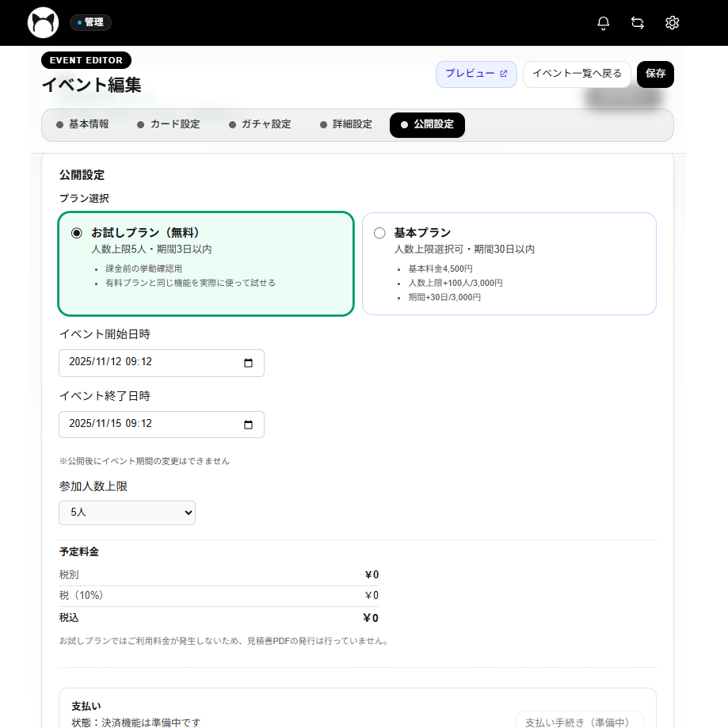
Task: Select the お試しプラン（無料） radio button
Action: point(77,233)
